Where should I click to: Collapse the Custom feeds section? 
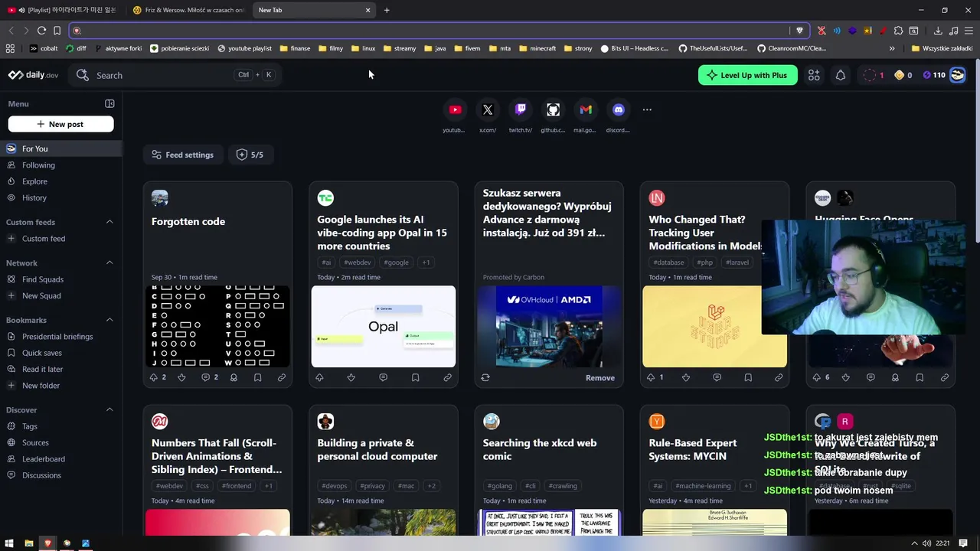point(109,222)
